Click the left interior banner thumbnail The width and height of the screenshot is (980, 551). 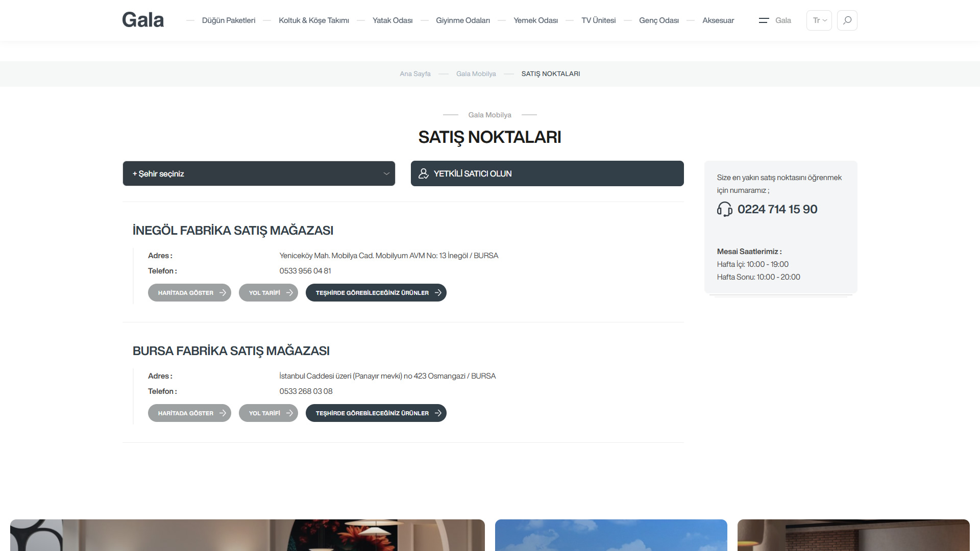(x=247, y=535)
